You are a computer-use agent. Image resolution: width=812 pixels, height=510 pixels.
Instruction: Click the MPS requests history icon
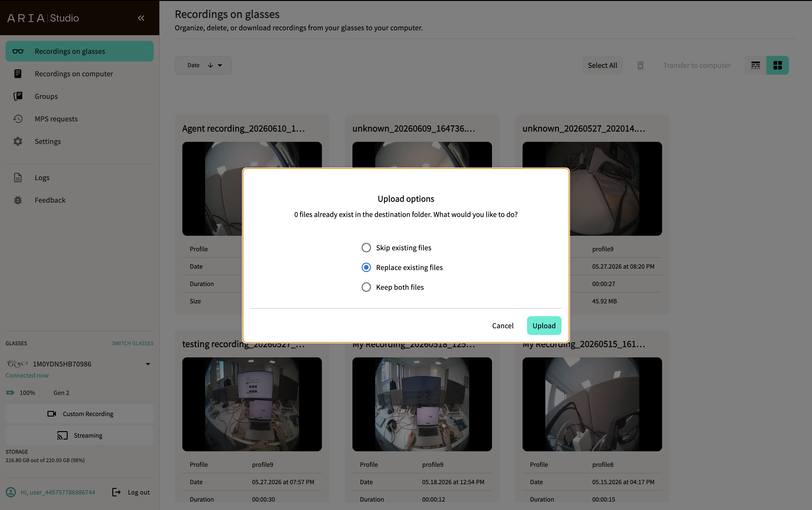18,119
